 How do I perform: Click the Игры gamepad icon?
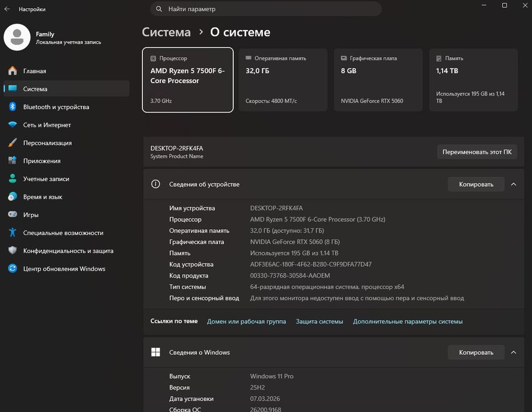(x=12, y=215)
